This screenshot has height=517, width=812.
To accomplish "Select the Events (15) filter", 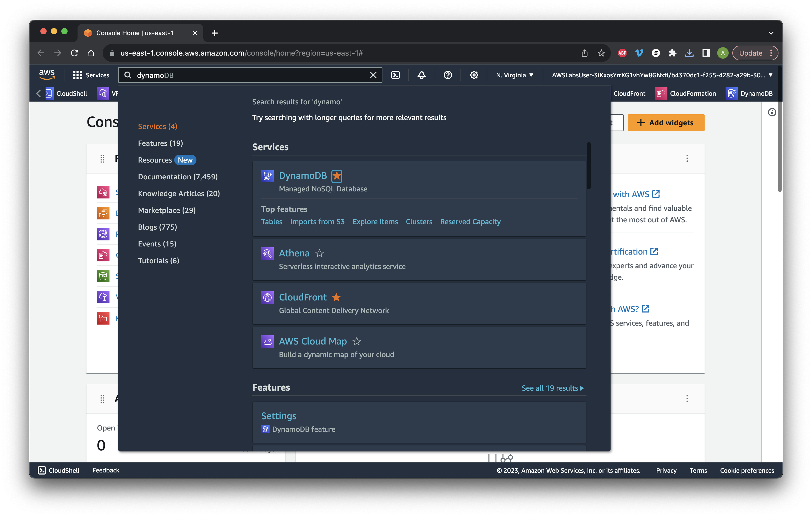I will [157, 244].
